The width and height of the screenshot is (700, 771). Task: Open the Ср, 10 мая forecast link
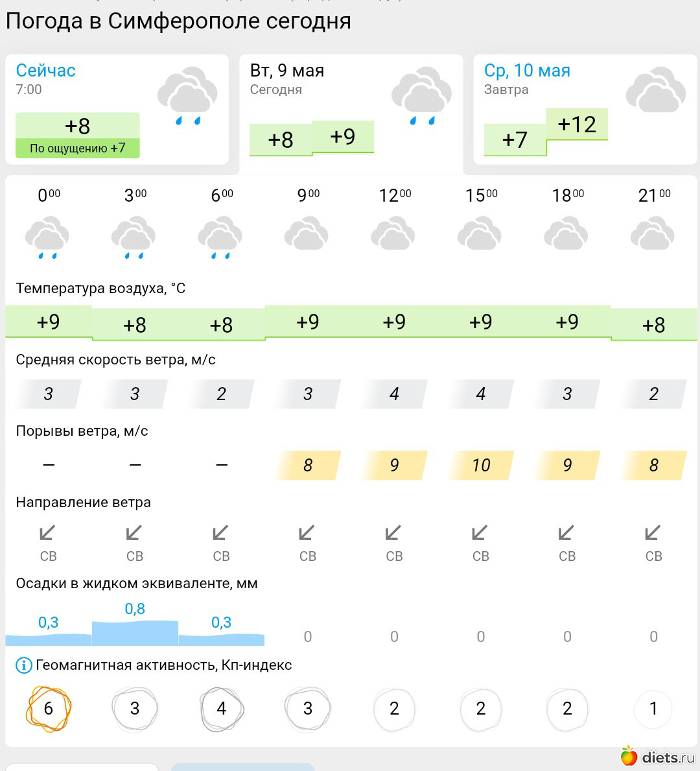click(527, 71)
